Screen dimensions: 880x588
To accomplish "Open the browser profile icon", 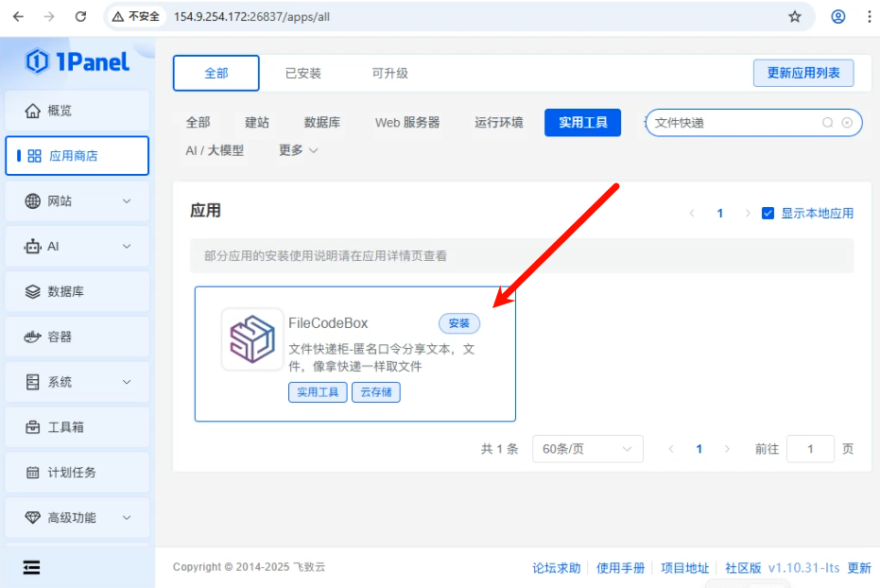I will 837,17.
